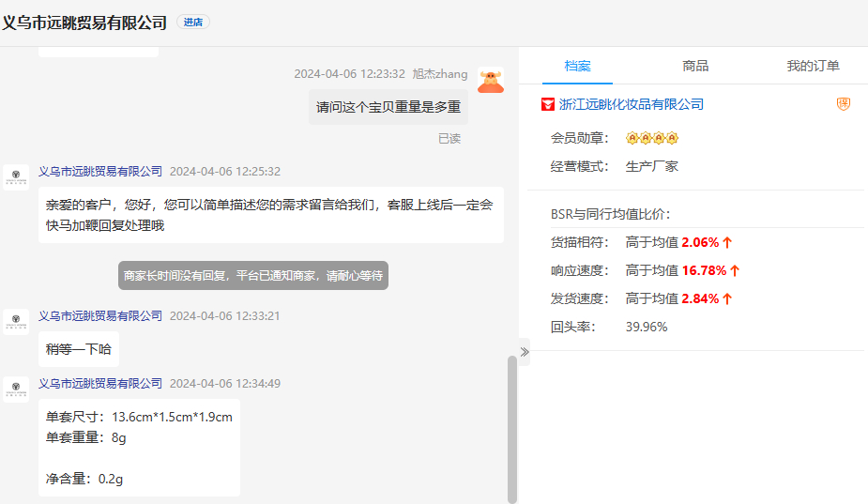Collapse the right panel with the » chevron
Screen dimensions: 868x504
tap(525, 352)
